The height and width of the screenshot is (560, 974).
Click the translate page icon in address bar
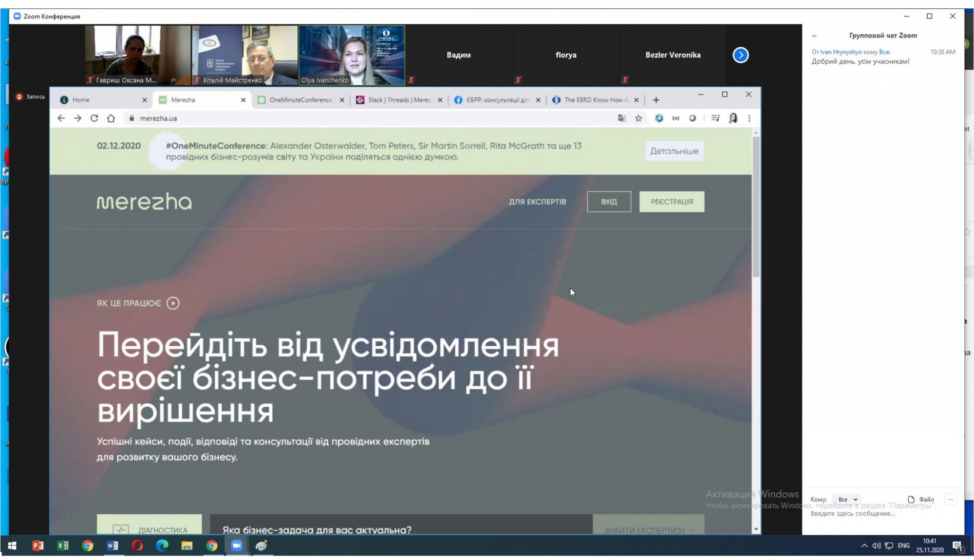pos(622,118)
